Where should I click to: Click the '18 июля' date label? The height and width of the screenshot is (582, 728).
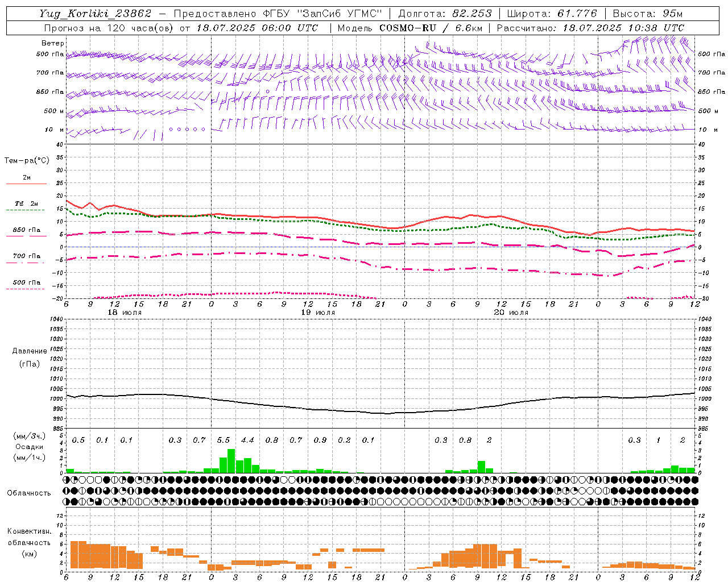125,313
